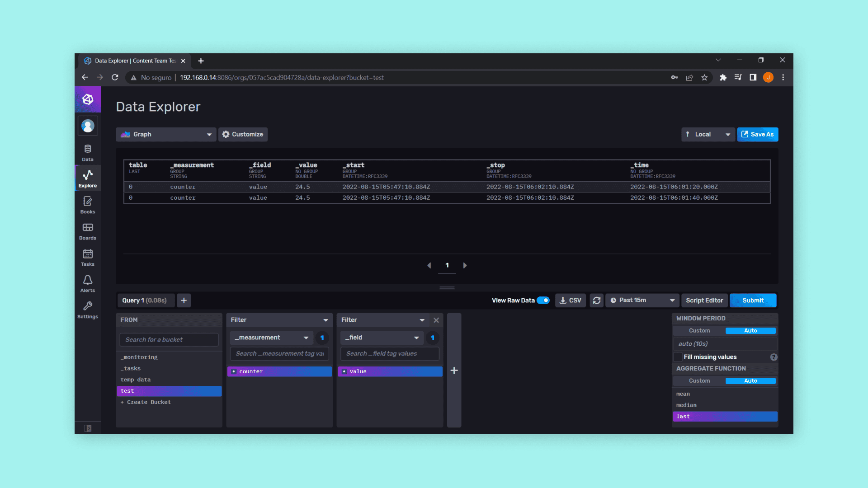Add a new filter with plus icon

(x=454, y=371)
